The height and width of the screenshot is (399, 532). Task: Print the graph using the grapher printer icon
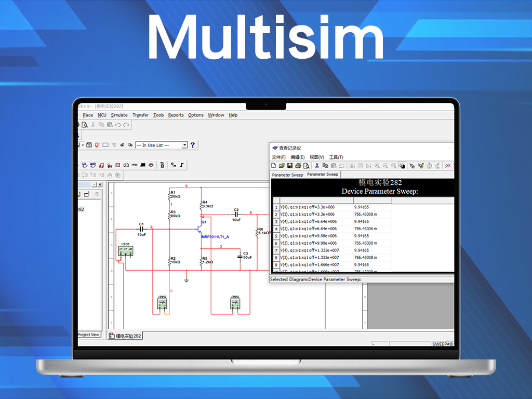[x=298, y=166]
